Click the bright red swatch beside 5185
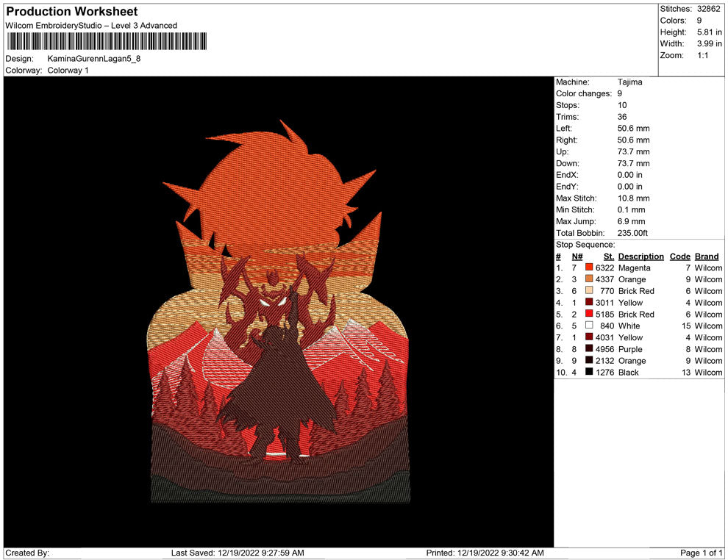 pyautogui.click(x=589, y=314)
